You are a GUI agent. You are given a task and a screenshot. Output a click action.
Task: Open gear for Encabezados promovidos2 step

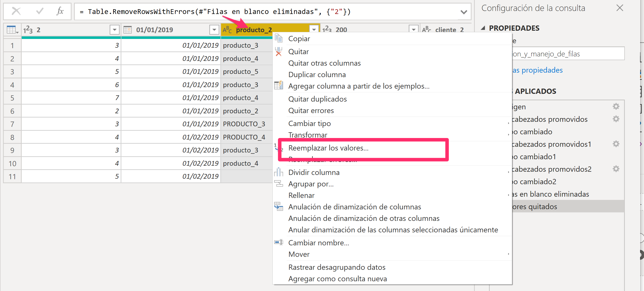(x=616, y=169)
